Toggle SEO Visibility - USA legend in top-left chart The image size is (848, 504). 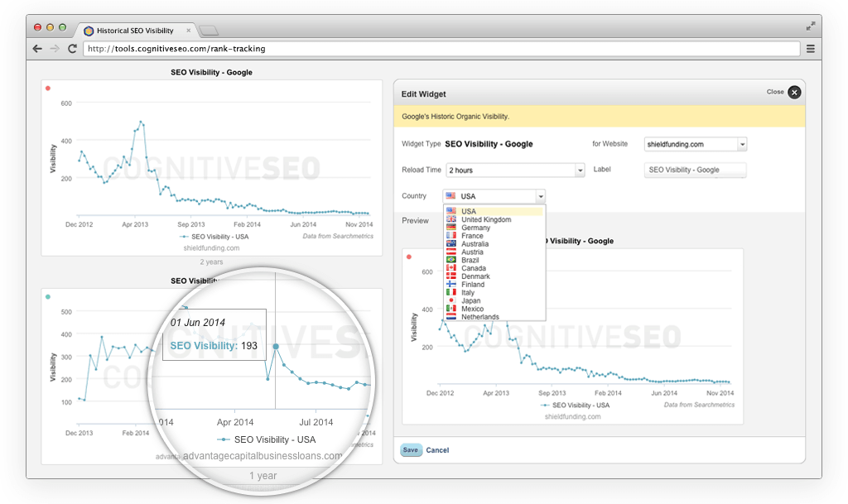(x=214, y=236)
